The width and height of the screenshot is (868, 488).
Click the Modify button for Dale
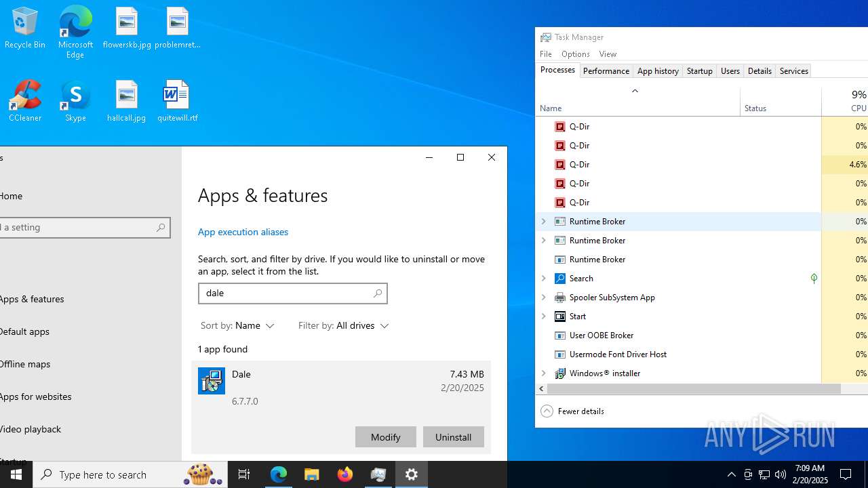point(386,437)
